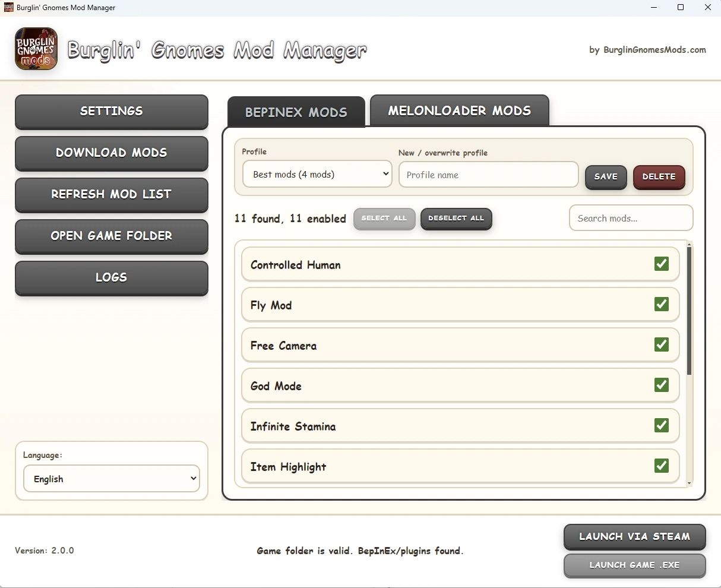Open the game folder
Viewport: 721px width, 588px height.
[x=112, y=236]
